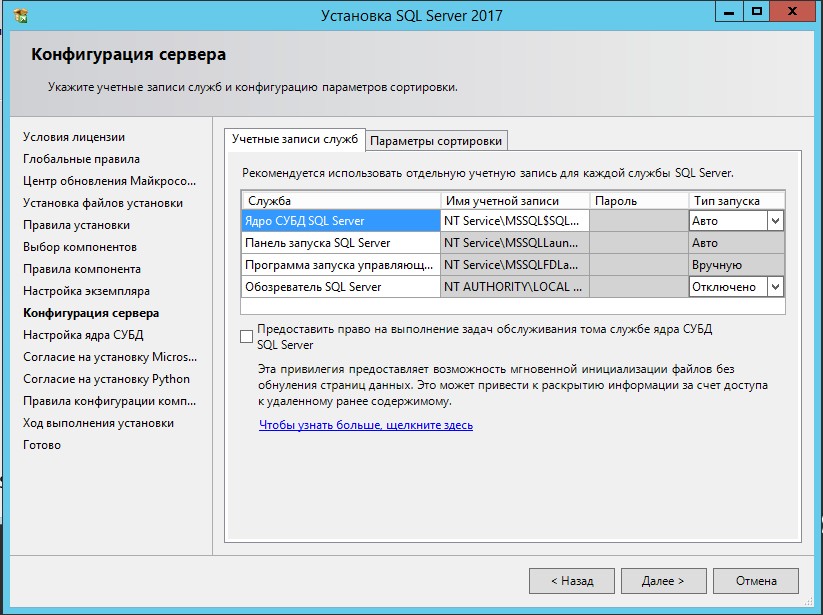Select 'Выбор компонентов' in the left navigation

(82, 246)
